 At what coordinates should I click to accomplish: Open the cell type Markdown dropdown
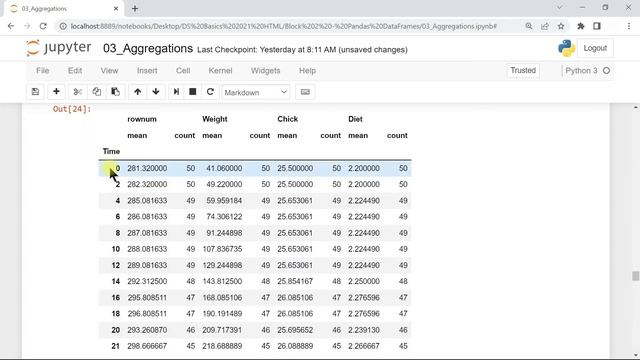256,92
